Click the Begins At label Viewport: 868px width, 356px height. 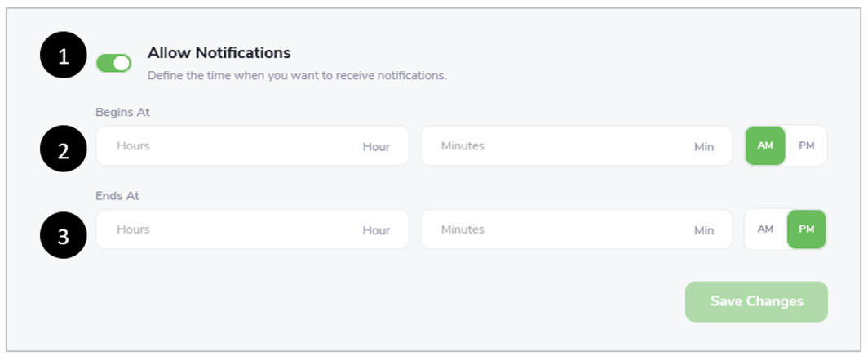(x=122, y=113)
